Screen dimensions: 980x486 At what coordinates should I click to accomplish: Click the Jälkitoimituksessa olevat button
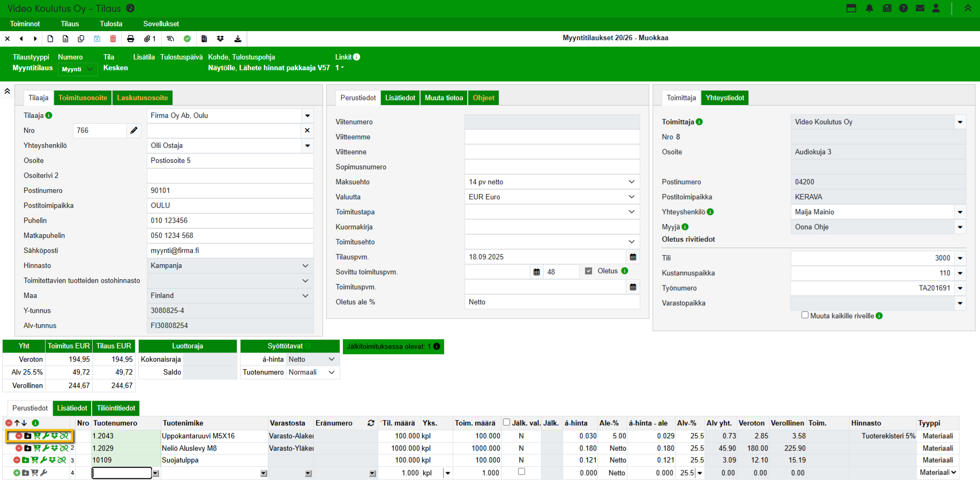coord(393,347)
